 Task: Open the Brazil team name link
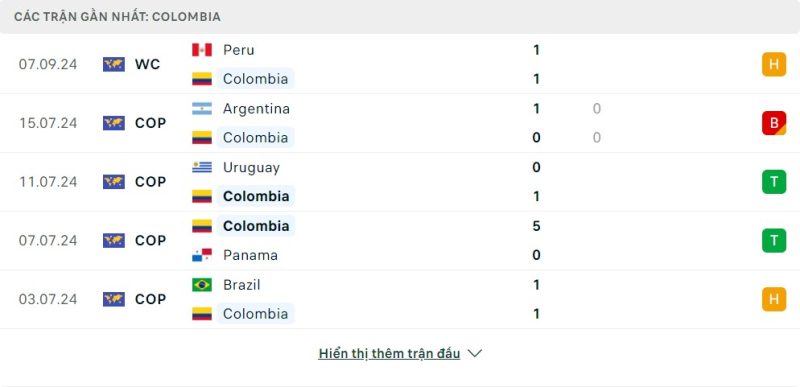(x=242, y=285)
